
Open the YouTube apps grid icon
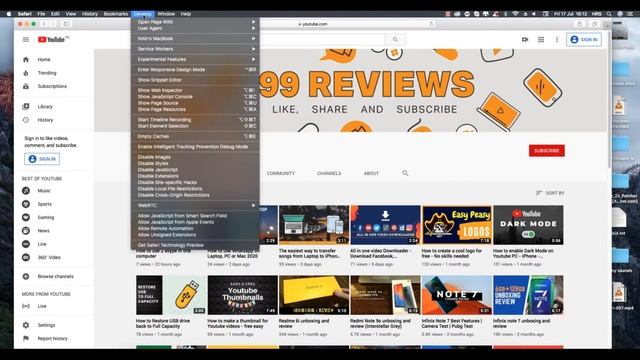point(541,40)
